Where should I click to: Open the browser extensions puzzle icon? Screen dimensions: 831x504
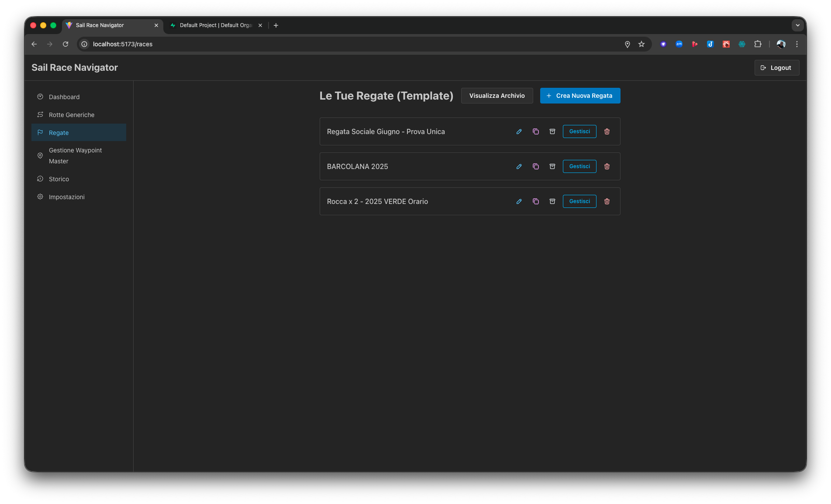click(758, 44)
